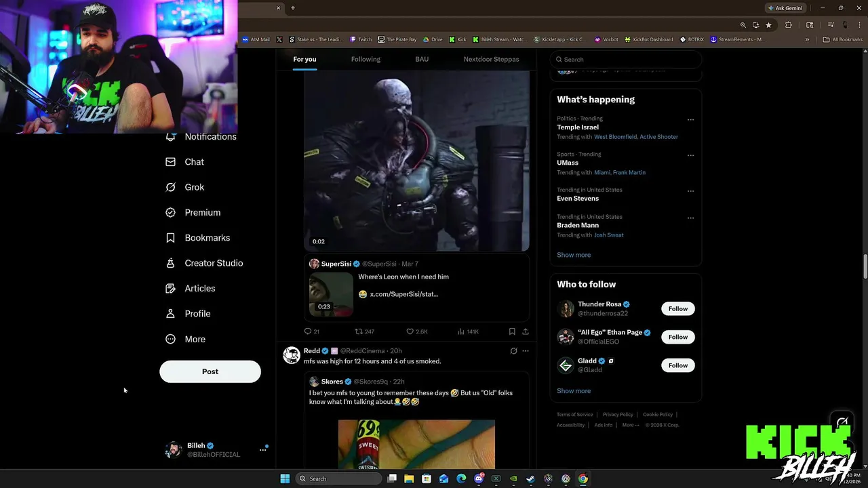868x488 pixels.
Task: Click the Post button
Action: pos(210,371)
